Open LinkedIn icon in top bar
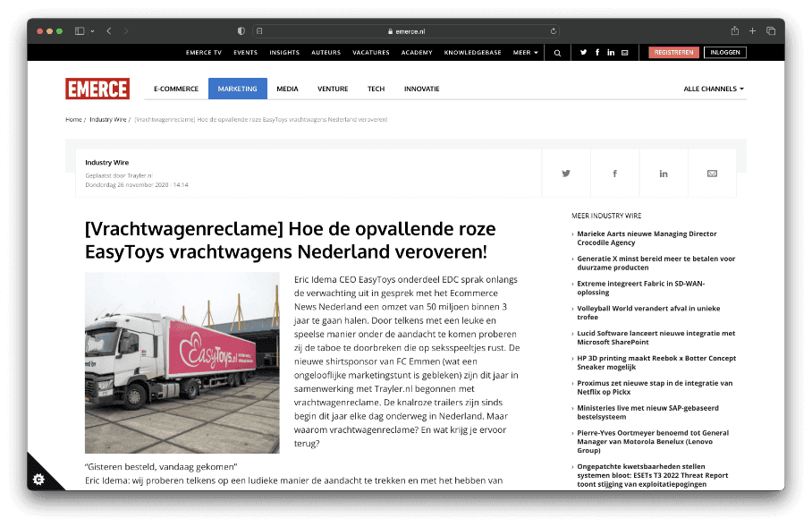The width and height of the screenshot is (812, 527). pyautogui.click(x=611, y=52)
